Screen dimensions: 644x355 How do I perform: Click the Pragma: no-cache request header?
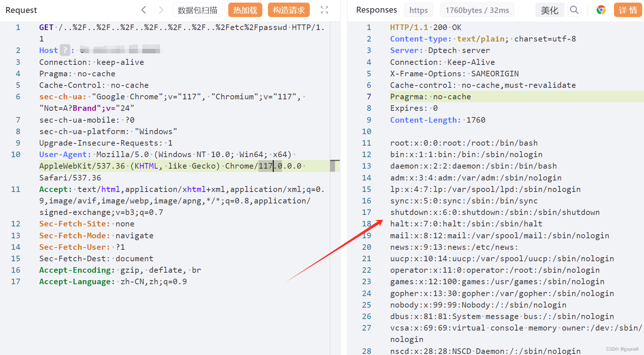[x=77, y=73]
